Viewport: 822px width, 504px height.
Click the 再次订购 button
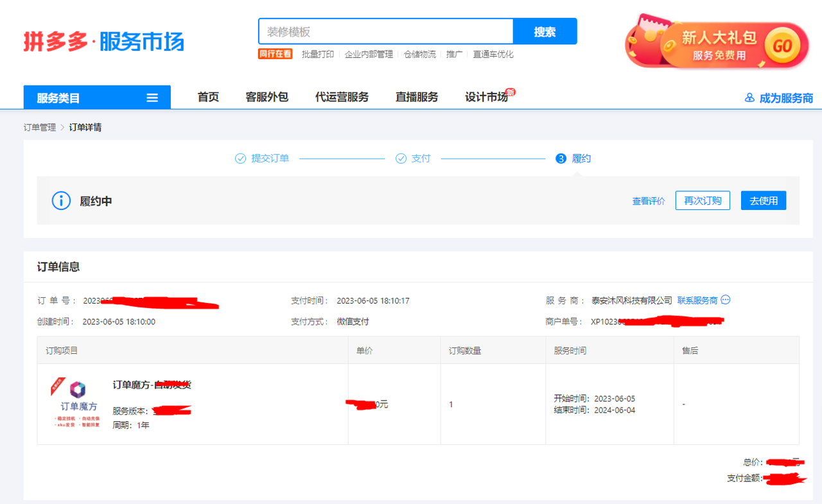click(703, 200)
